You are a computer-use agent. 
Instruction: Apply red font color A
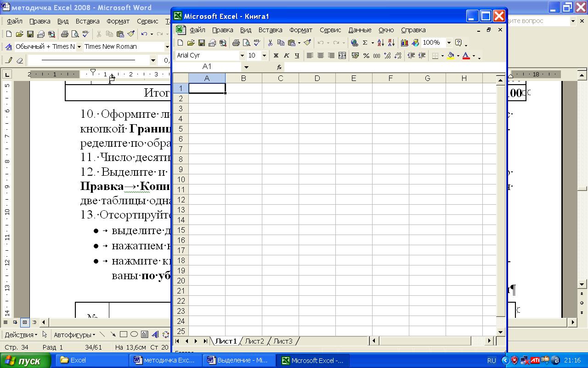(466, 56)
